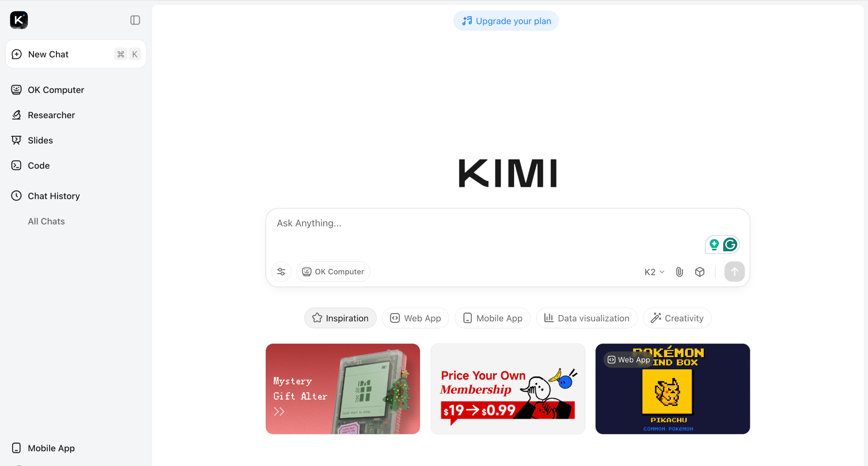
Task: Click the cube icon beside paperclip
Action: 700,272
